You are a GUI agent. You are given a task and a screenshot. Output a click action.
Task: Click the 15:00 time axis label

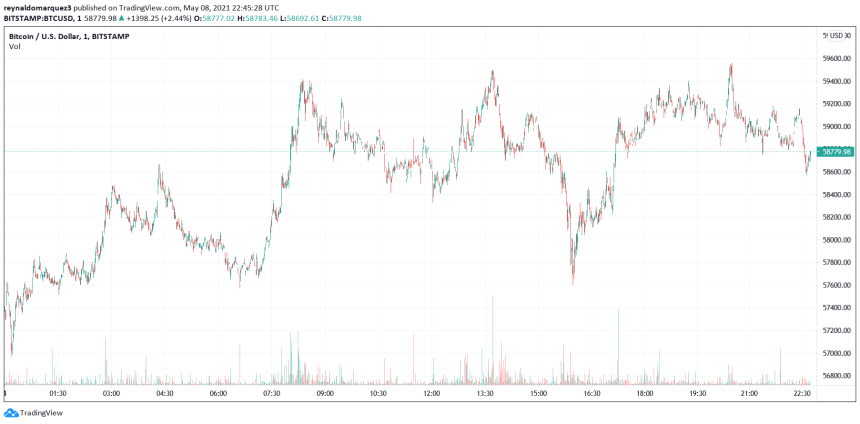538,393
